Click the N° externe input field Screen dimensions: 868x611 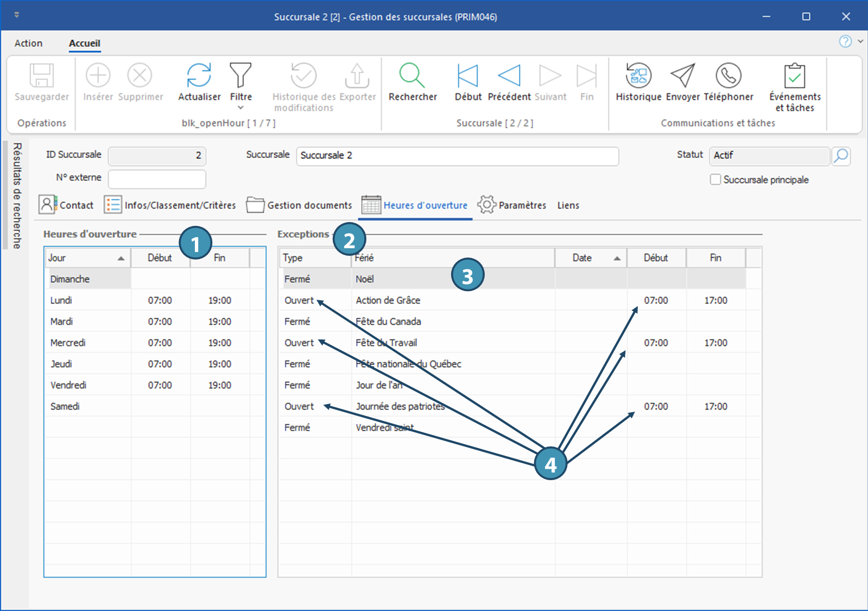pos(157,179)
